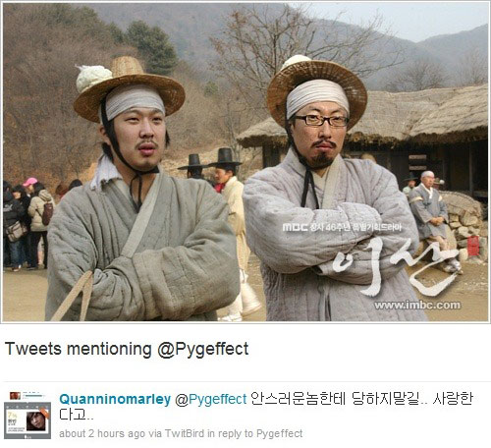Screen dimensions: 491x448
Task: Click the white pompom on left hat
Action: click(93, 78)
